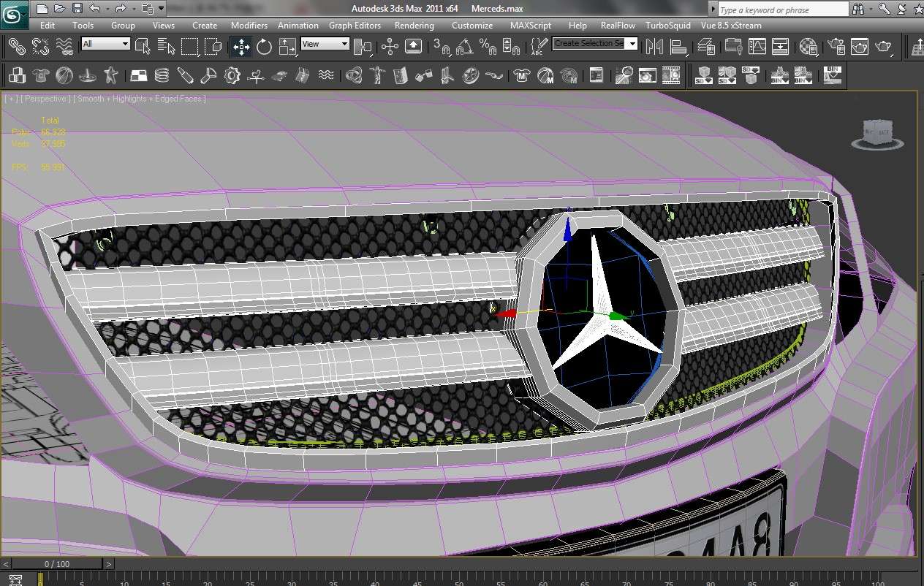Activate the Select Object tool

[x=143, y=47]
